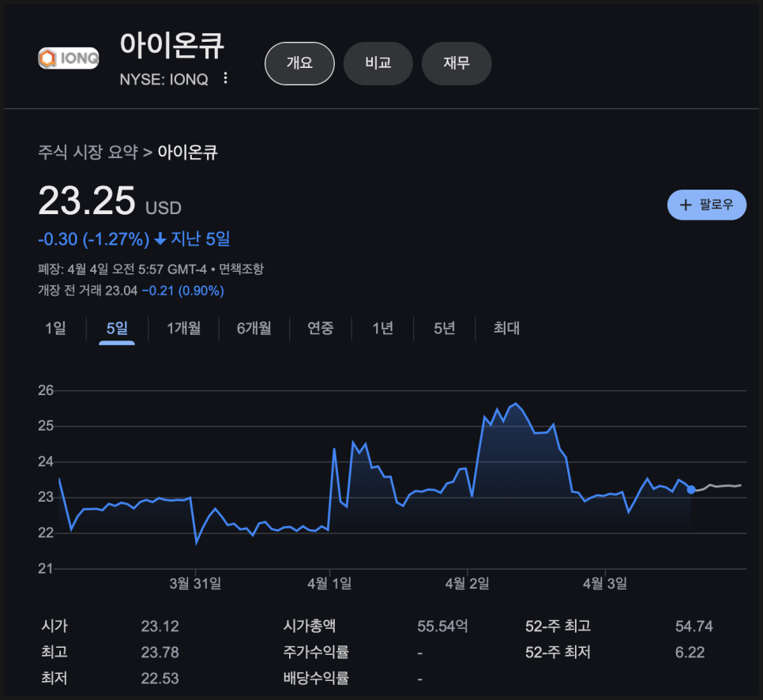This screenshot has width=763, height=700.
Task: Click the blue current price dot on chart
Action: 691,489
